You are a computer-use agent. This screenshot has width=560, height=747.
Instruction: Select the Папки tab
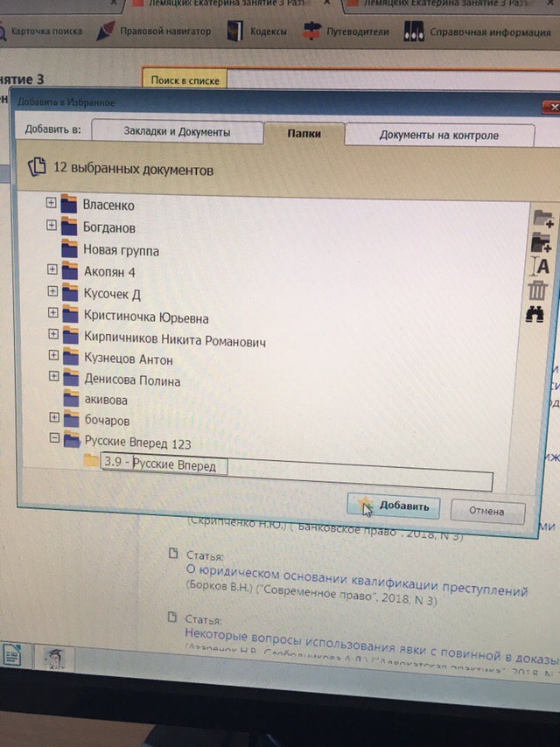[x=304, y=133]
